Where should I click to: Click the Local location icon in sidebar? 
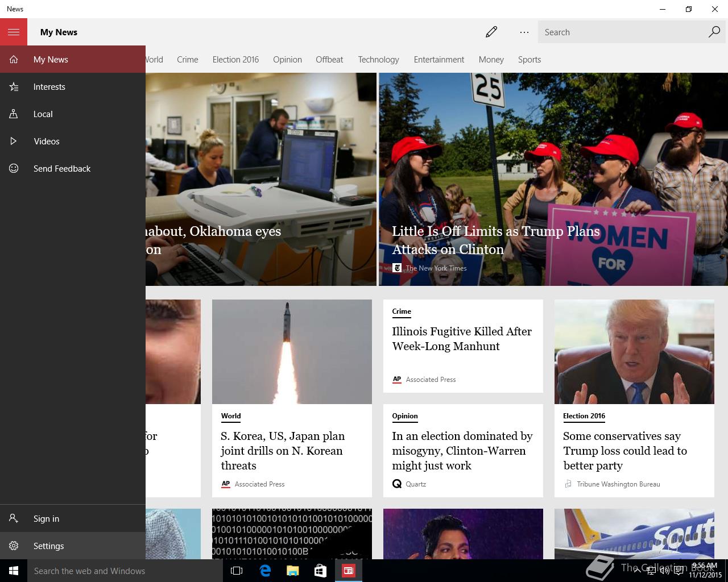pyautogui.click(x=14, y=114)
